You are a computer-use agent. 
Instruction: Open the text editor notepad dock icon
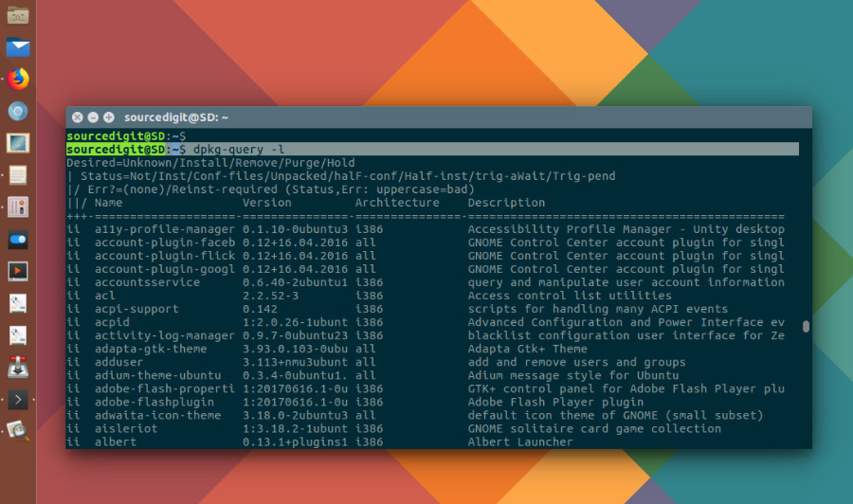point(18,175)
